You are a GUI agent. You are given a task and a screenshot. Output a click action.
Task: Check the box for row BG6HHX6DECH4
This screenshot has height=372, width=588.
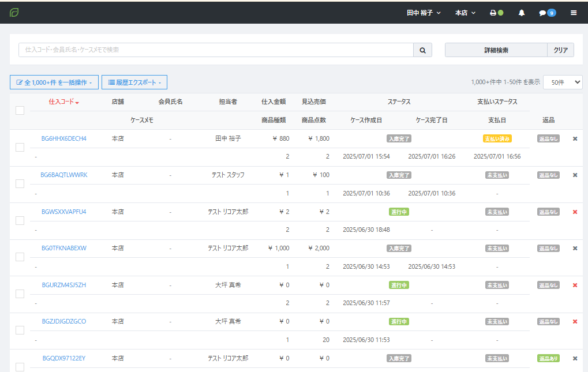20,147
